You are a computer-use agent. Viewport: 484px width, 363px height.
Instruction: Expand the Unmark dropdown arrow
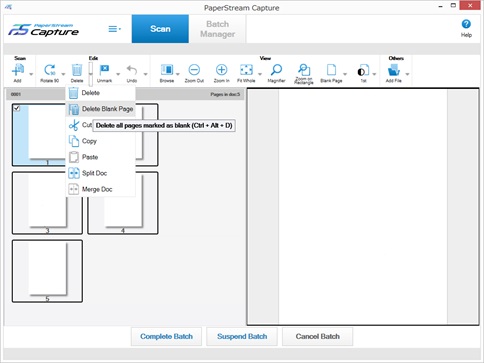click(118, 74)
